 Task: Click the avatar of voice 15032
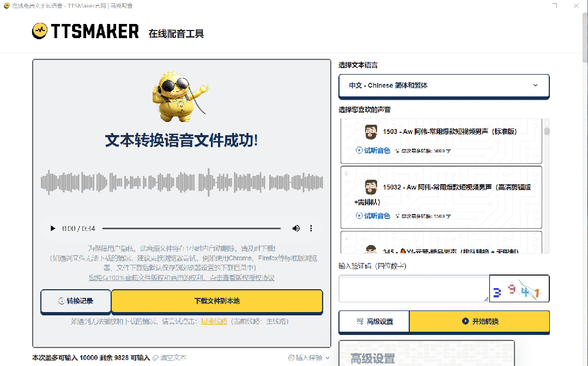point(371,187)
